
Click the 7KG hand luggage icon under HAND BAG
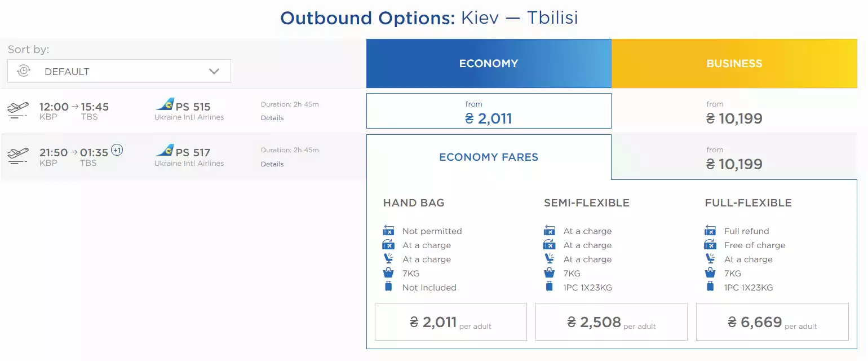coord(387,273)
